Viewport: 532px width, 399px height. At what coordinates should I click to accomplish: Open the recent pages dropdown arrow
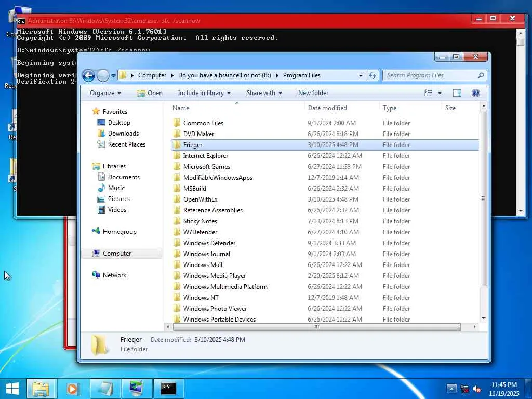(x=113, y=76)
